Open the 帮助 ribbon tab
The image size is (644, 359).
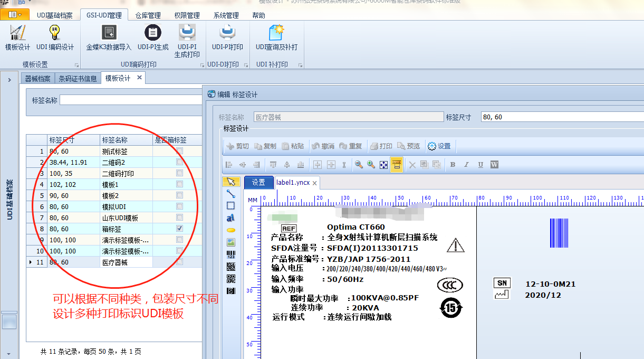[x=258, y=15]
